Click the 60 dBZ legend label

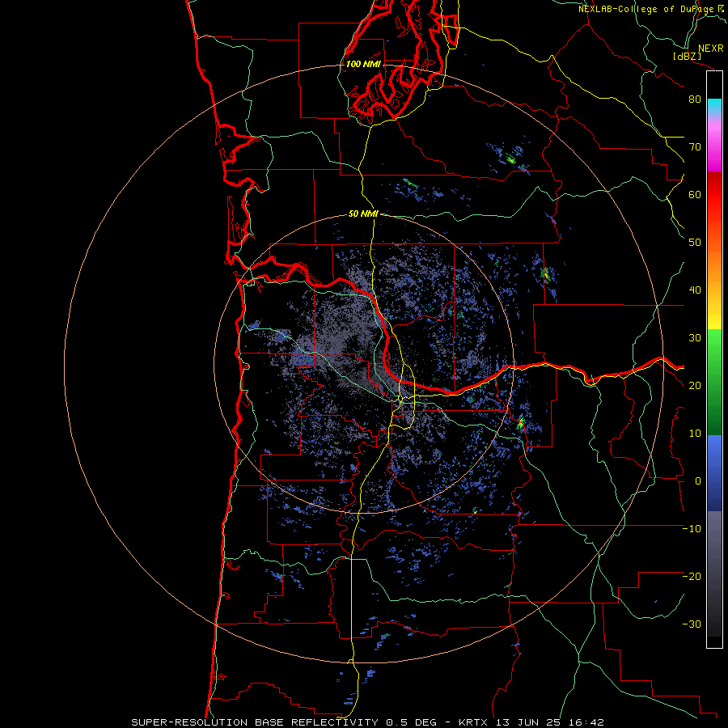coord(695,195)
